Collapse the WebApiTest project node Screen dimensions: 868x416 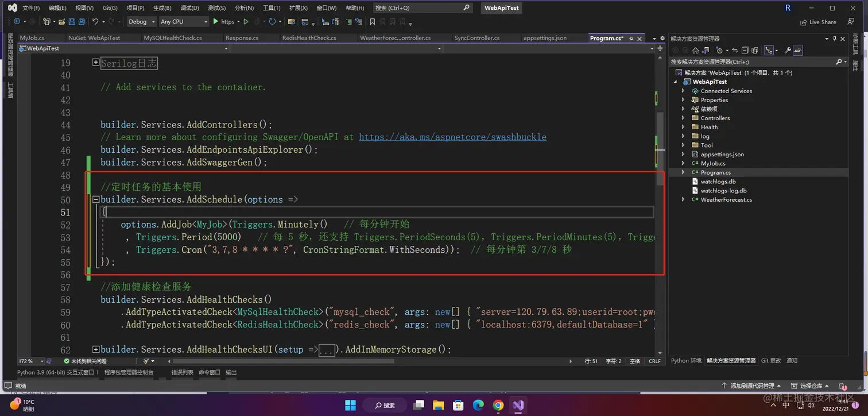[x=676, y=82]
